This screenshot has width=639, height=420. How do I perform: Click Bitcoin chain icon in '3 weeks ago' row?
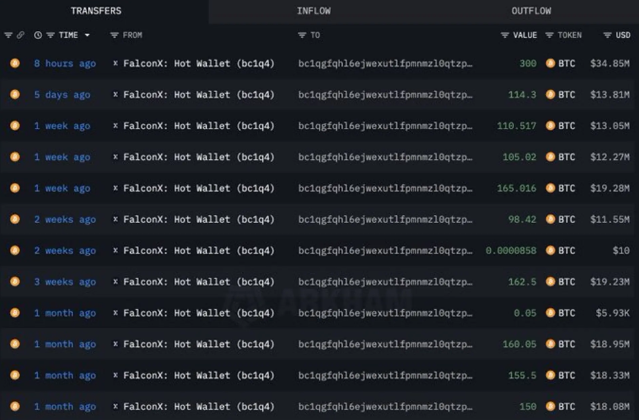click(x=14, y=282)
